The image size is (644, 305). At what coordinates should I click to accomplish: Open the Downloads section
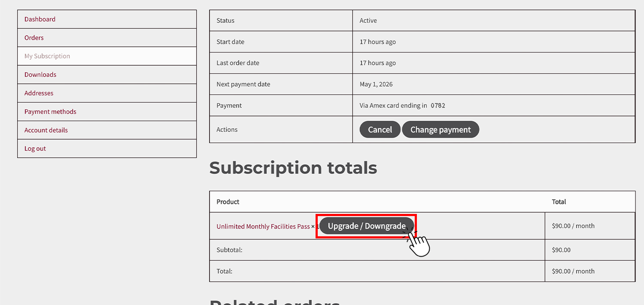40,75
